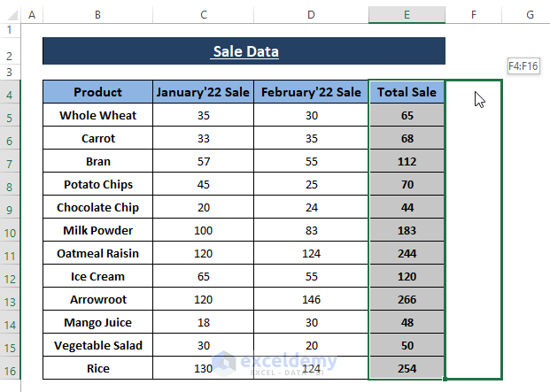Select column D header
550x392 pixels.
click(311, 15)
